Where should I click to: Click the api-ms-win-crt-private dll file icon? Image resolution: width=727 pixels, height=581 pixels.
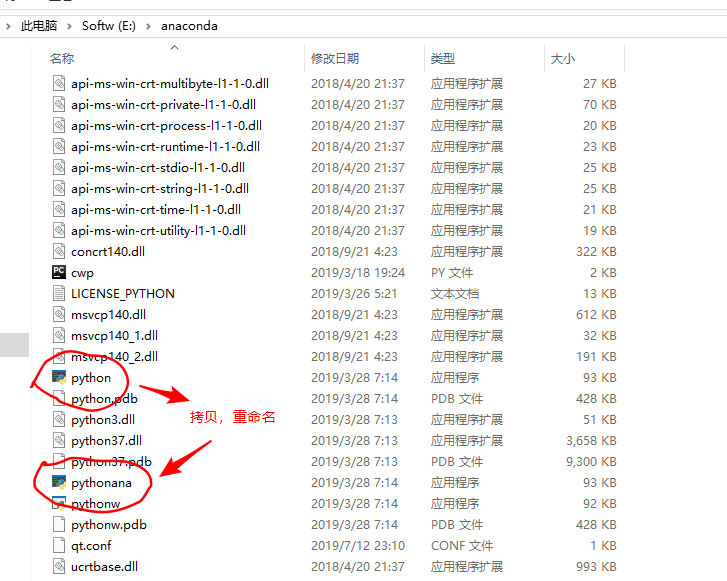tap(59, 104)
